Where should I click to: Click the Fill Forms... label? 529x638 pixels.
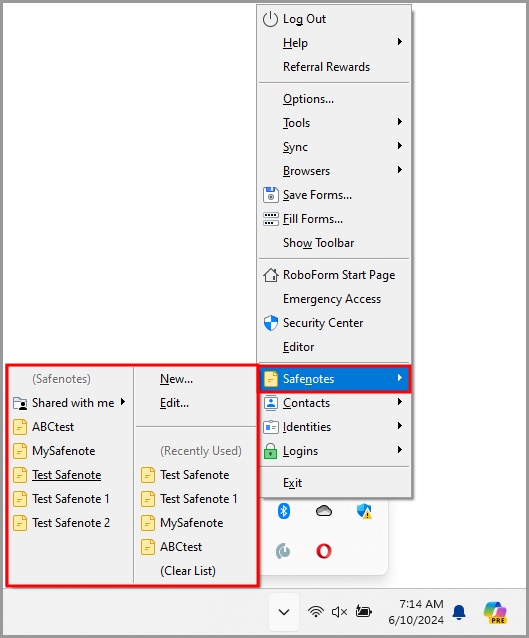[x=313, y=219]
